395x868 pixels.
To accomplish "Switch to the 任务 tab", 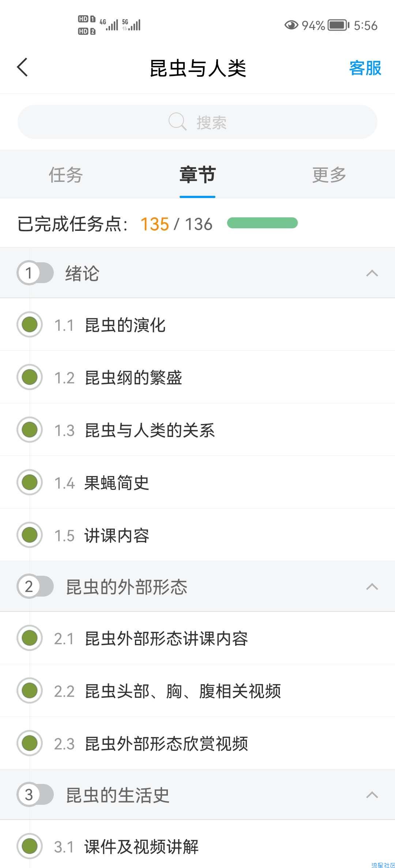I will tap(66, 175).
